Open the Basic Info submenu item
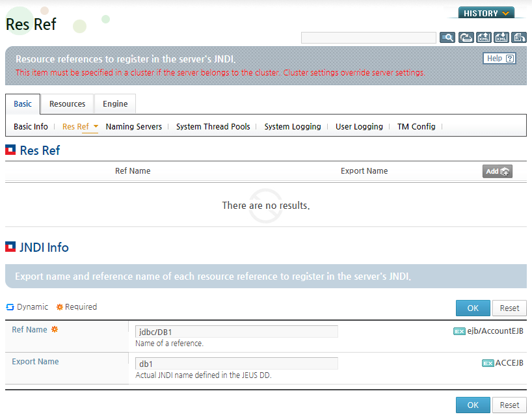This screenshot has height=419, width=532. click(x=31, y=127)
